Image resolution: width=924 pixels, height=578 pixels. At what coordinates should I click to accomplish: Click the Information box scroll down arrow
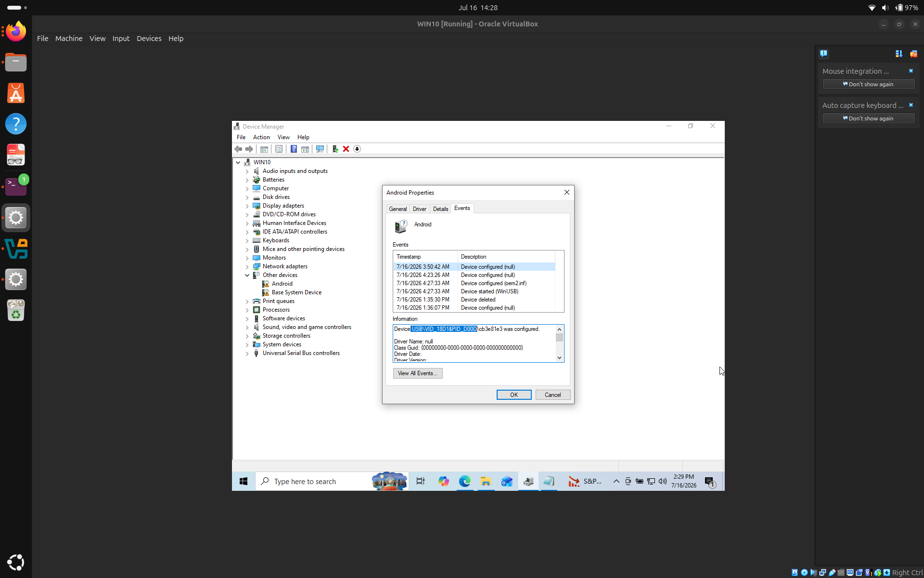559,358
